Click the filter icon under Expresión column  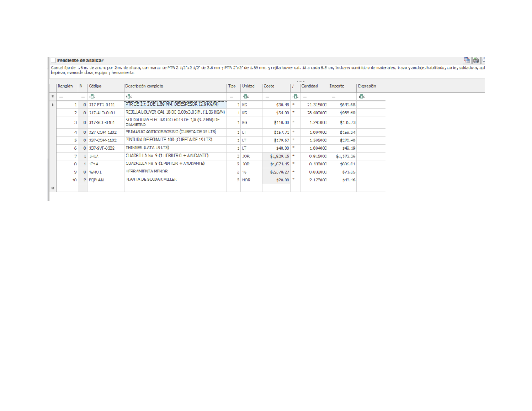point(361,96)
